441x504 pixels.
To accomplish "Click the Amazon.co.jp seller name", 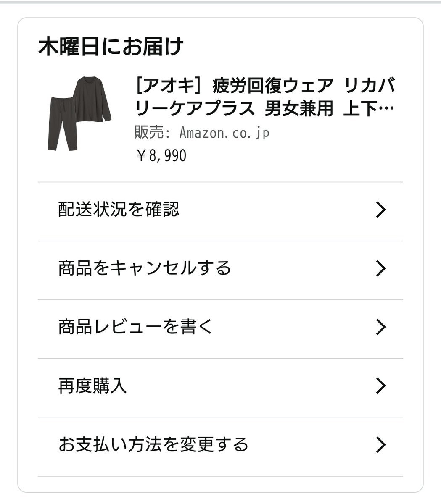I will (x=224, y=133).
